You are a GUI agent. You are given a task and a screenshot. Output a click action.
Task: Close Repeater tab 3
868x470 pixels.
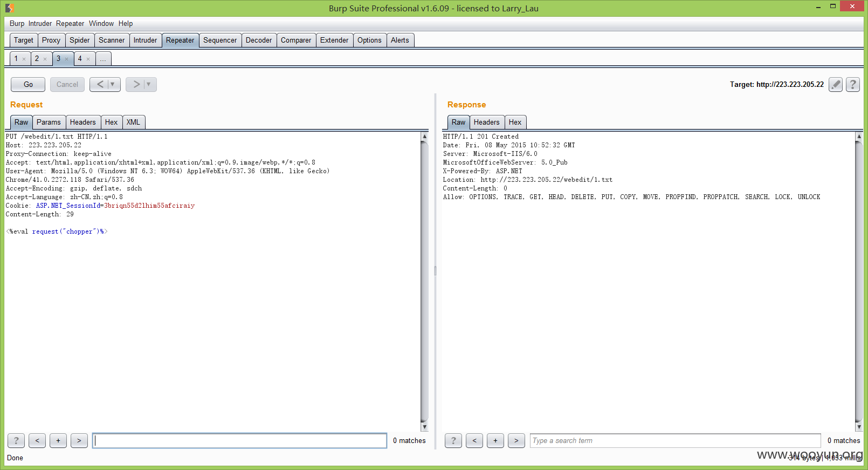coord(67,59)
